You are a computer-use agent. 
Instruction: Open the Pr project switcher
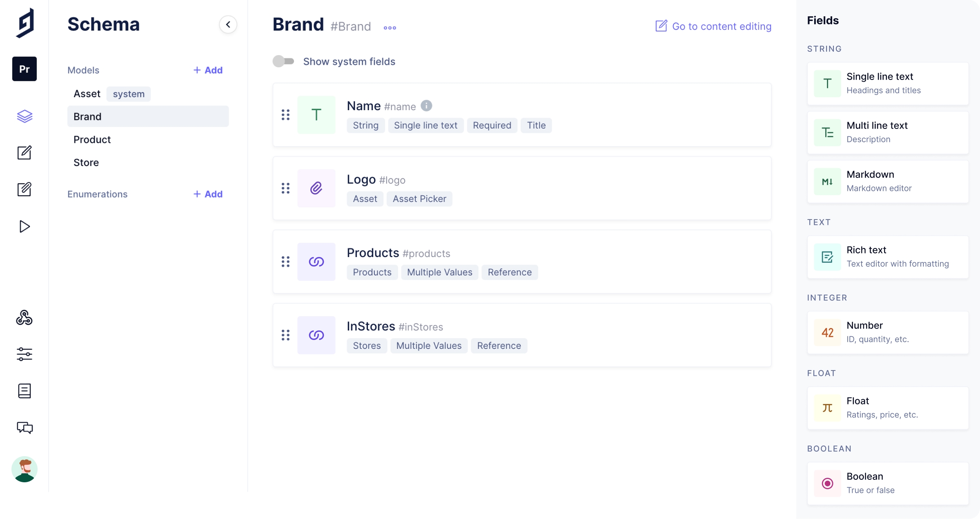tap(24, 69)
